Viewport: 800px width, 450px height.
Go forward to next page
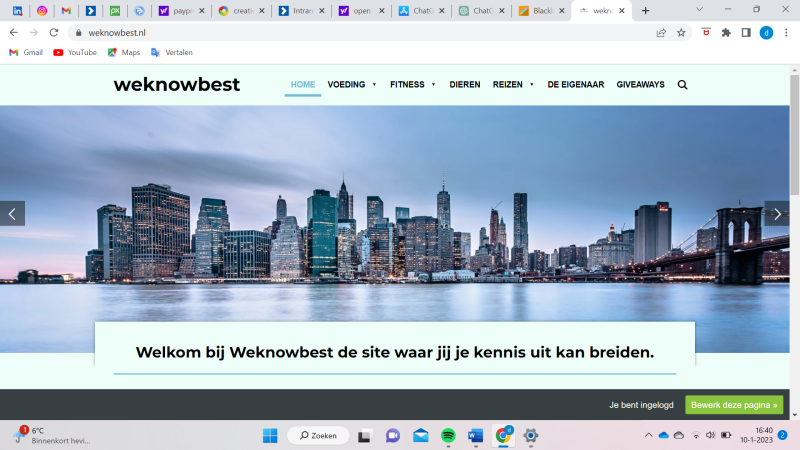(x=34, y=33)
